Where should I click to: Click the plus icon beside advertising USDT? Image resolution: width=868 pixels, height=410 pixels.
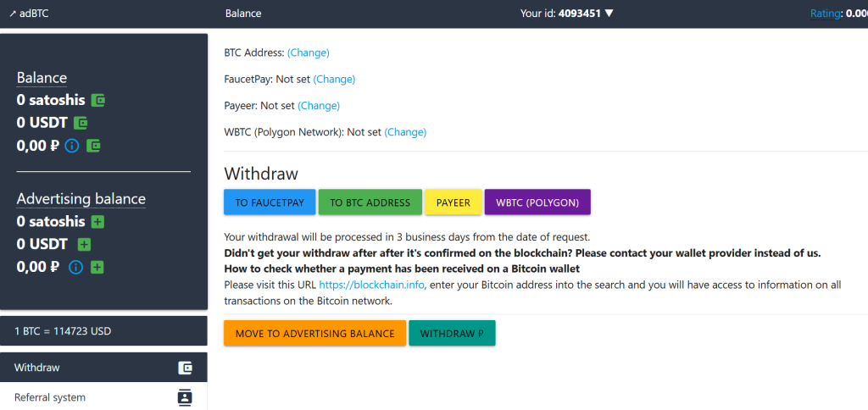[84, 244]
